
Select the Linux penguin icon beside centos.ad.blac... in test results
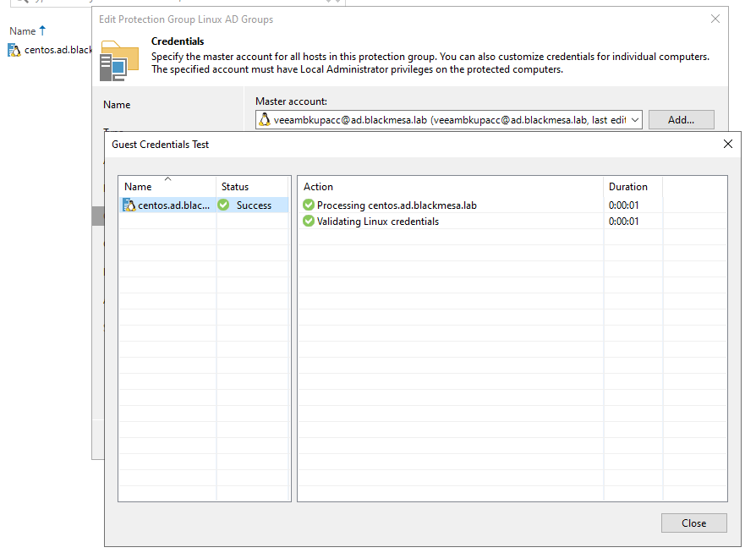[128, 205]
